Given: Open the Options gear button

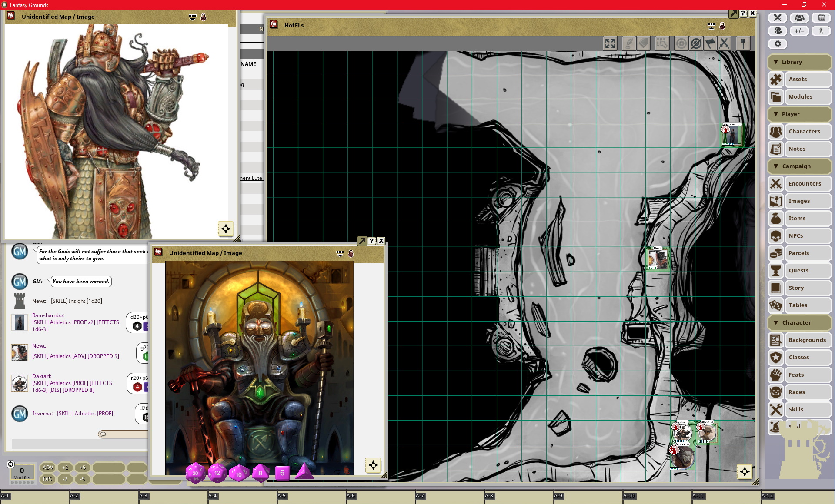Looking at the screenshot, I should 778,44.
